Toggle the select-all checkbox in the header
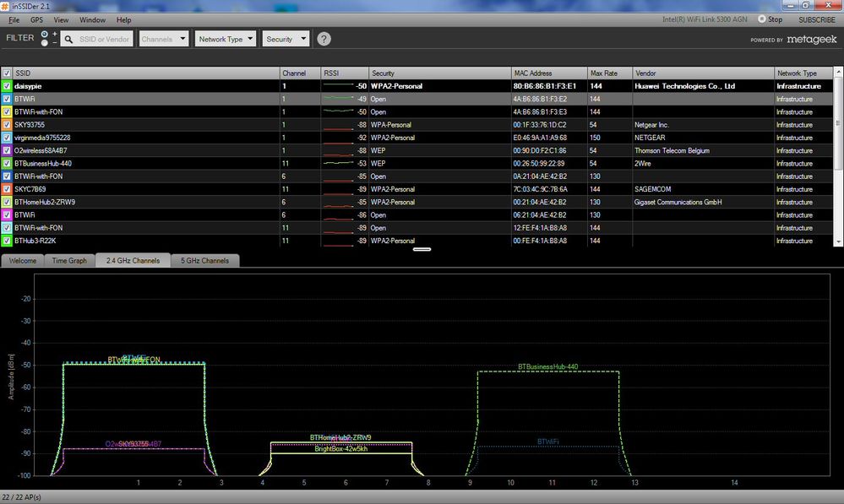 tap(7, 73)
